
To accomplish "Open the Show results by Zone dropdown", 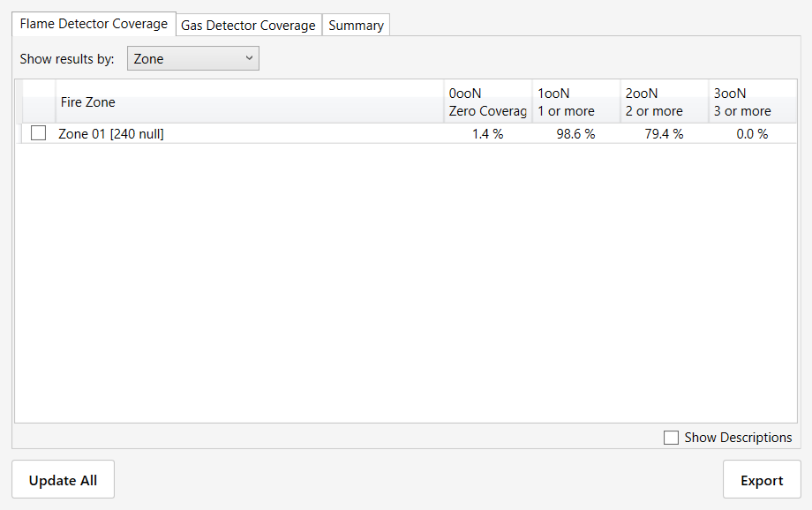I will point(193,58).
